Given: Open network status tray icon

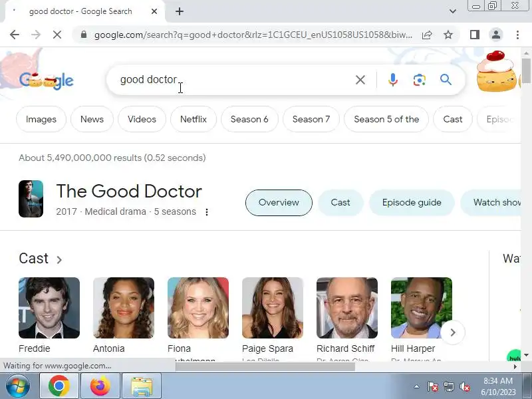Looking at the screenshot, I should pos(448,386).
